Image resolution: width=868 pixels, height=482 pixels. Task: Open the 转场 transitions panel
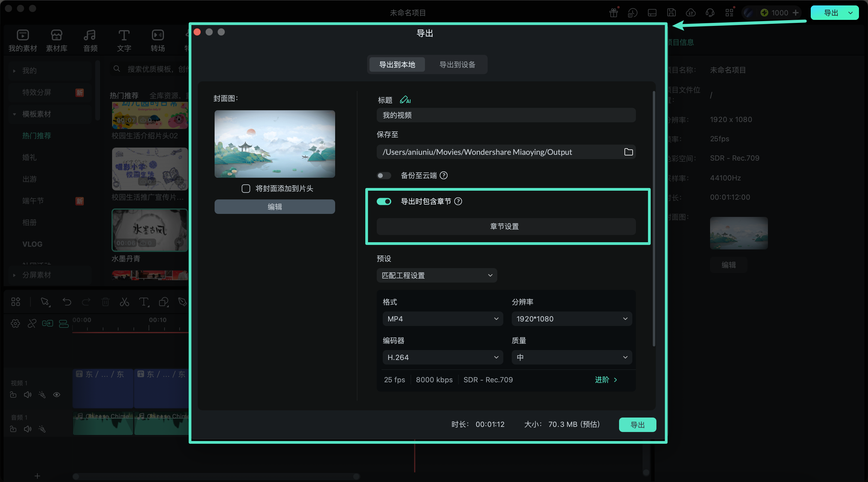(x=158, y=40)
